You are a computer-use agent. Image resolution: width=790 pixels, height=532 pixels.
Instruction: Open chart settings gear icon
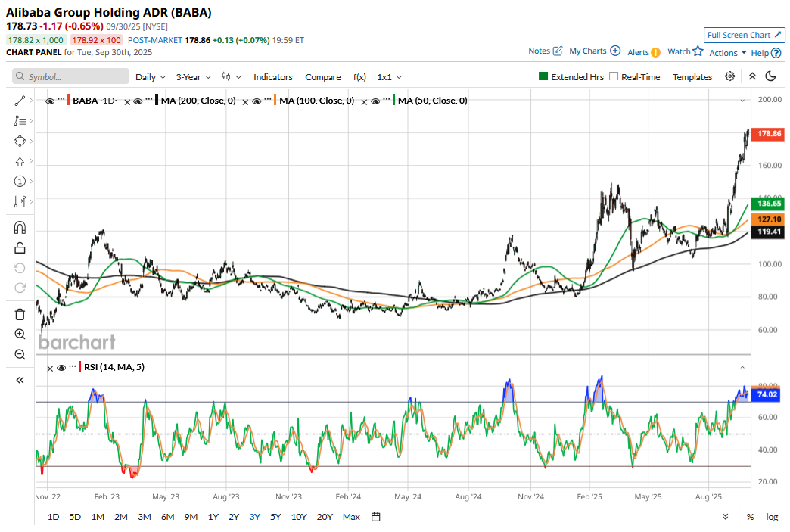pyautogui.click(x=729, y=76)
